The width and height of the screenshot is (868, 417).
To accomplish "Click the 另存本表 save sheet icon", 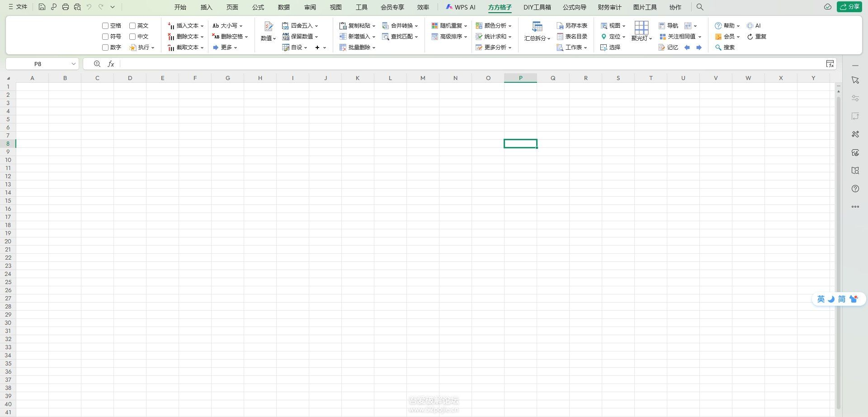I will point(572,26).
